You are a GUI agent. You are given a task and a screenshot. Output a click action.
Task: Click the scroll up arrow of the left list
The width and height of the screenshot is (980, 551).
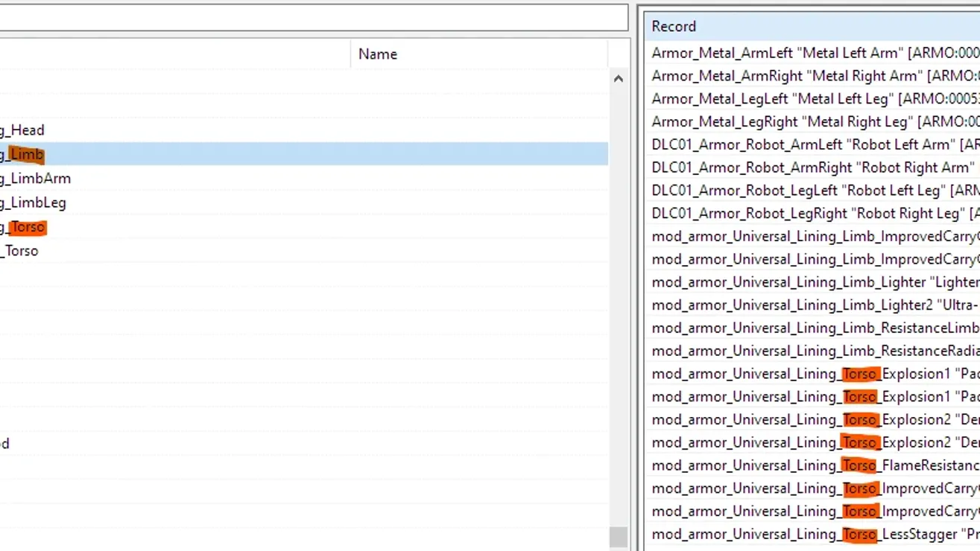point(618,78)
